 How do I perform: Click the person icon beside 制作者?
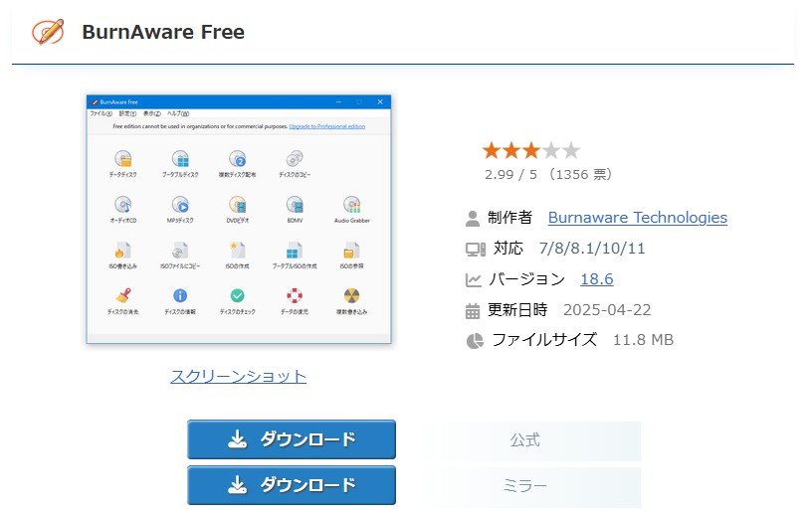coord(473,219)
